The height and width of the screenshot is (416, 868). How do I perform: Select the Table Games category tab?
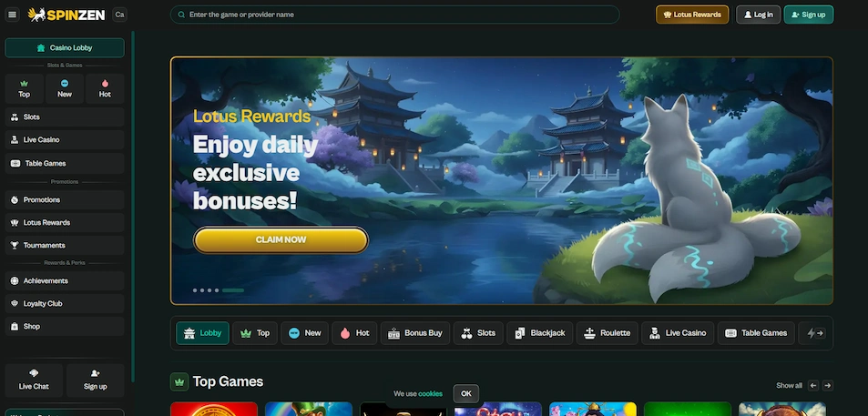756,333
